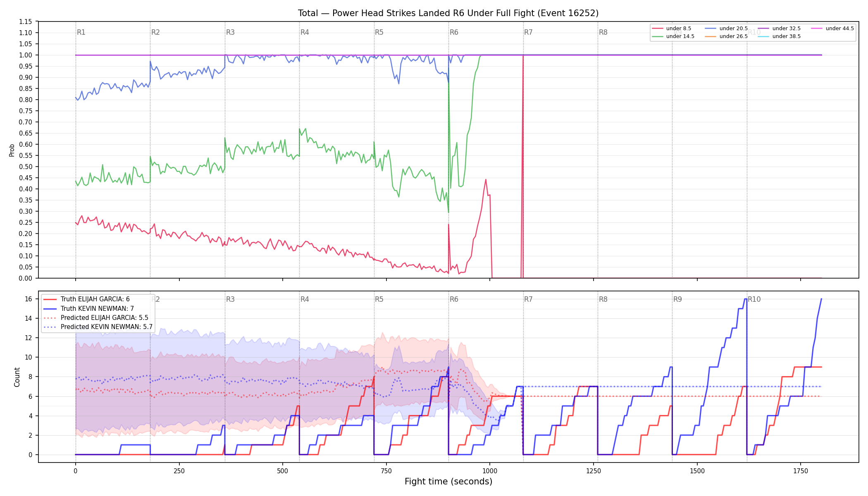This screenshot has height=496, width=868.
Task: Click the R7 round label in count chart
Action: [528, 299]
